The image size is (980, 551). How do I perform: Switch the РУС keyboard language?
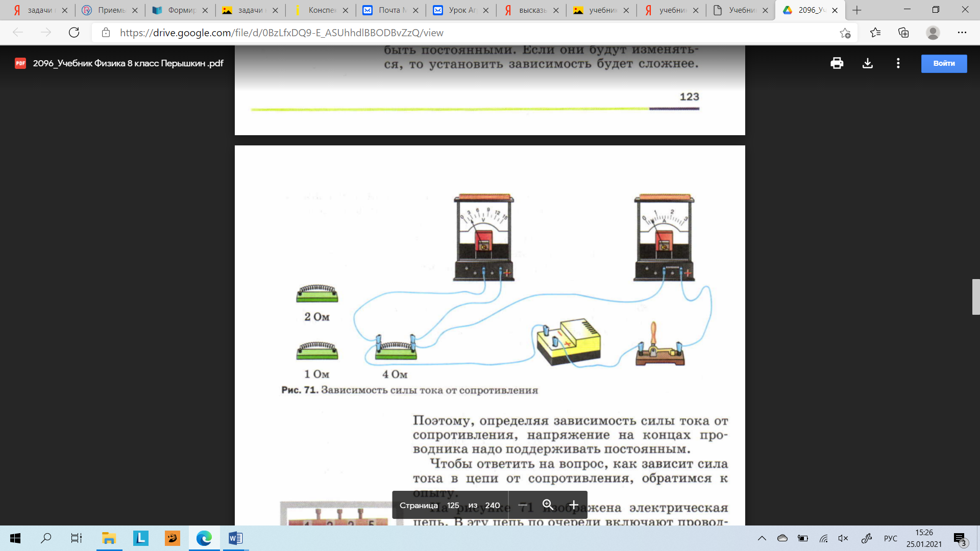(891, 538)
